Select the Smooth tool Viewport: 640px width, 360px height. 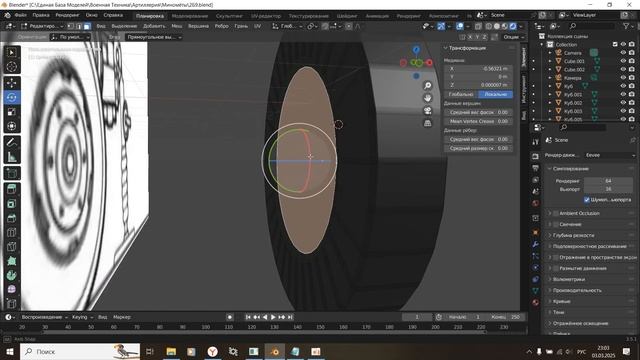click(11, 289)
